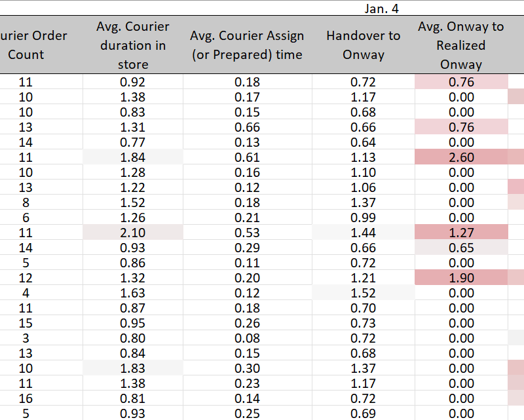Image resolution: width=524 pixels, height=420 pixels.
Task: Click the Avg. Courier Assign (or Prepared) time header
Action: (x=246, y=45)
